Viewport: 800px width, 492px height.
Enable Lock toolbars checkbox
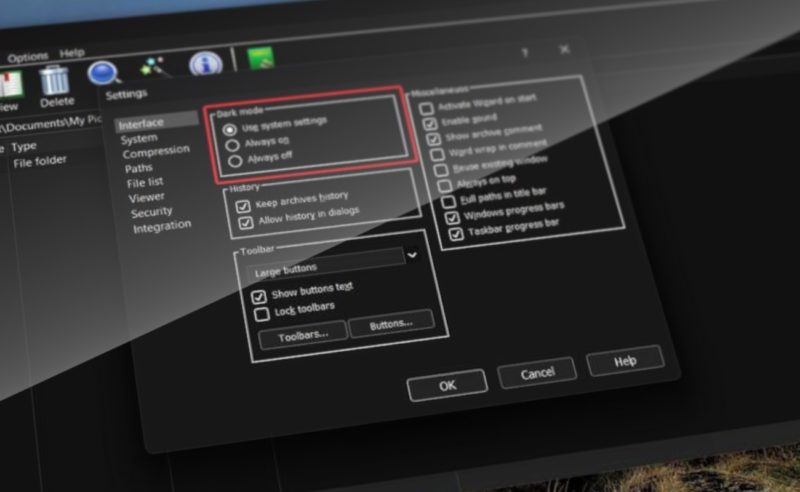262,314
